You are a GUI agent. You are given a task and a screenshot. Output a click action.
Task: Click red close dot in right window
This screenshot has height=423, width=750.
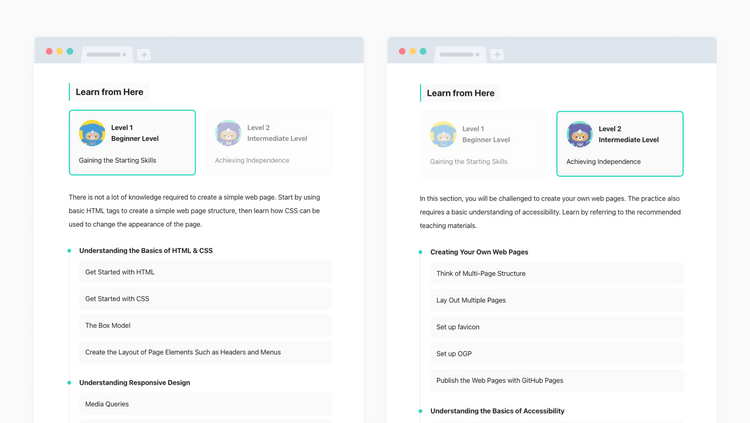click(402, 51)
